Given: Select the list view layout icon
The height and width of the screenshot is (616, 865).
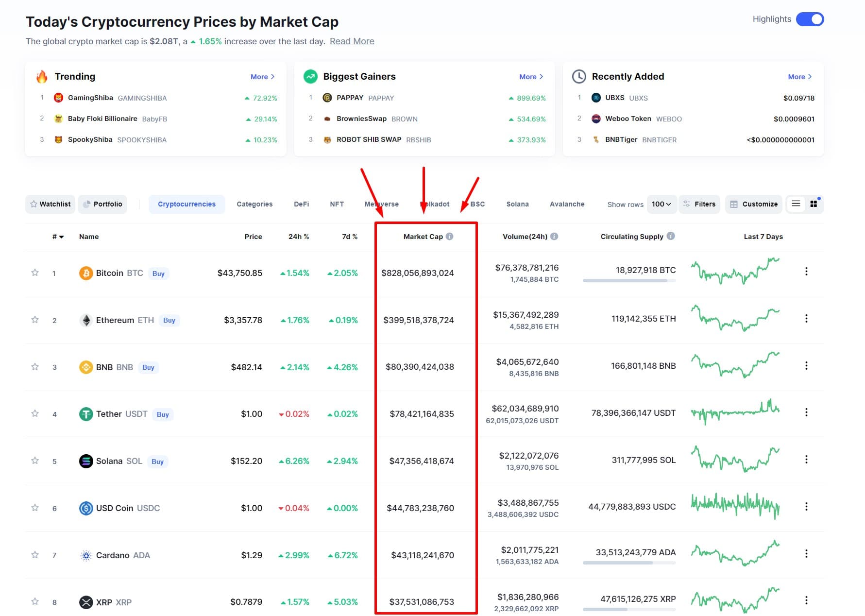Looking at the screenshot, I should tap(796, 204).
